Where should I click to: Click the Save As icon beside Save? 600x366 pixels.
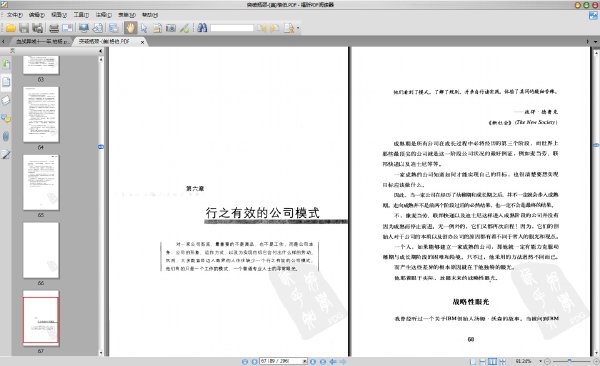38,28
